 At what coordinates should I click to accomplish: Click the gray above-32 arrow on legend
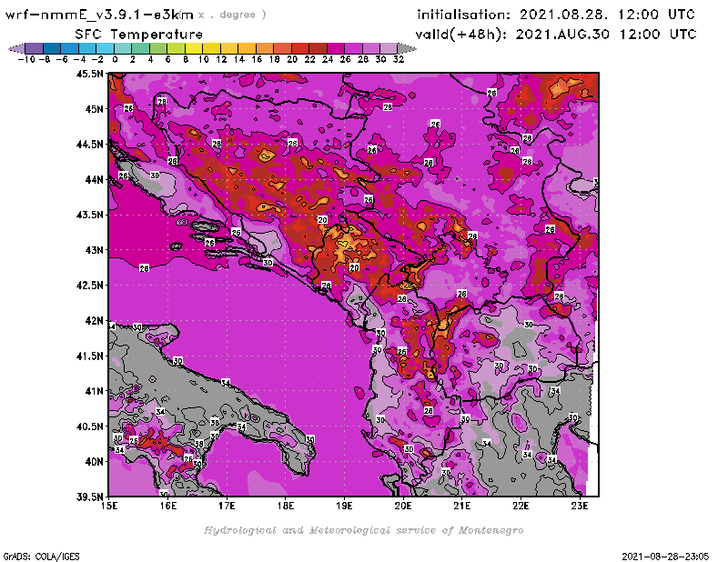pyautogui.click(x=406, y=49)
